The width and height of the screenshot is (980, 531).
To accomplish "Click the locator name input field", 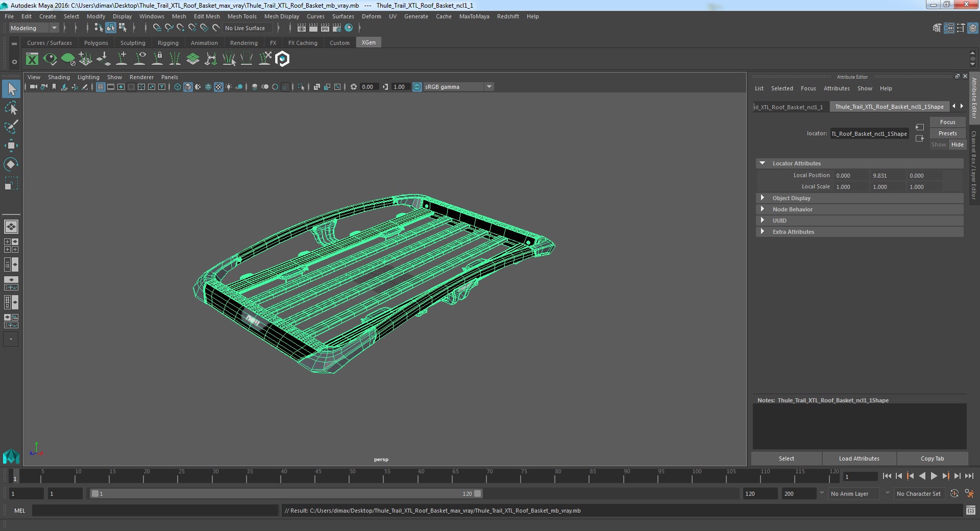I will [x=869, y=134].
